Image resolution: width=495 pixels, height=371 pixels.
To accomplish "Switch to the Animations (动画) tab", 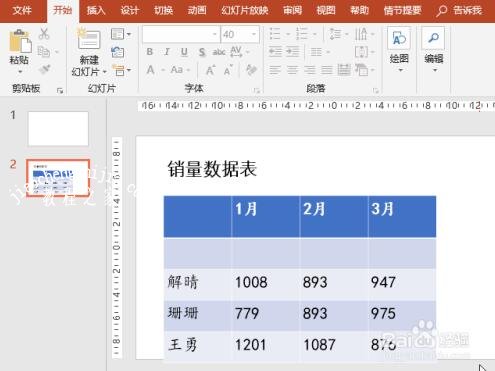I will [197, 11].
